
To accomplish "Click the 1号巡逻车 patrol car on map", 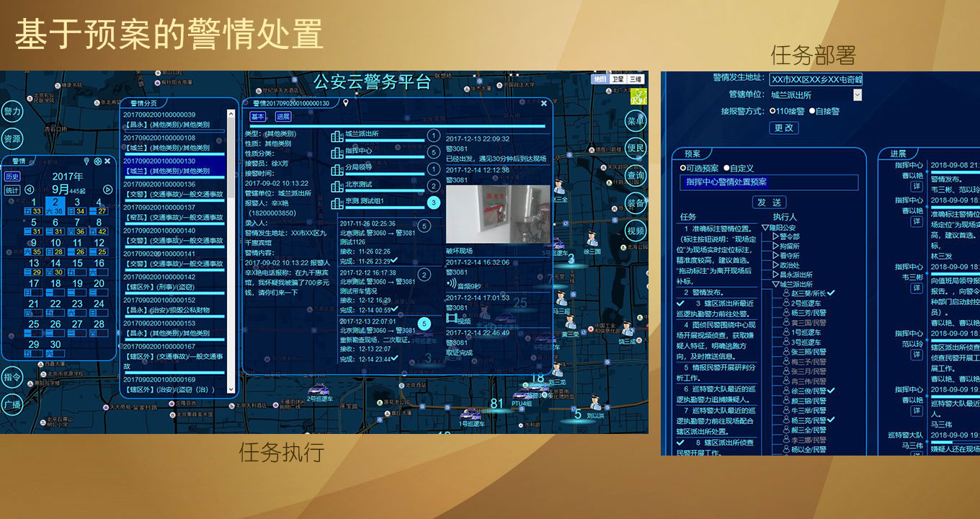I will pos(470,414).
